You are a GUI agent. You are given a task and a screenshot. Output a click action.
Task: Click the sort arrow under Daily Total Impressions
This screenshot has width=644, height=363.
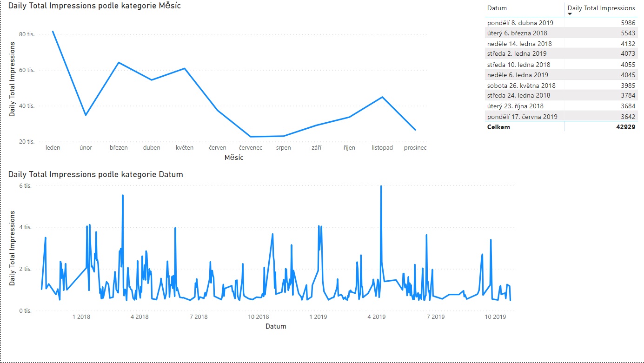570,14
